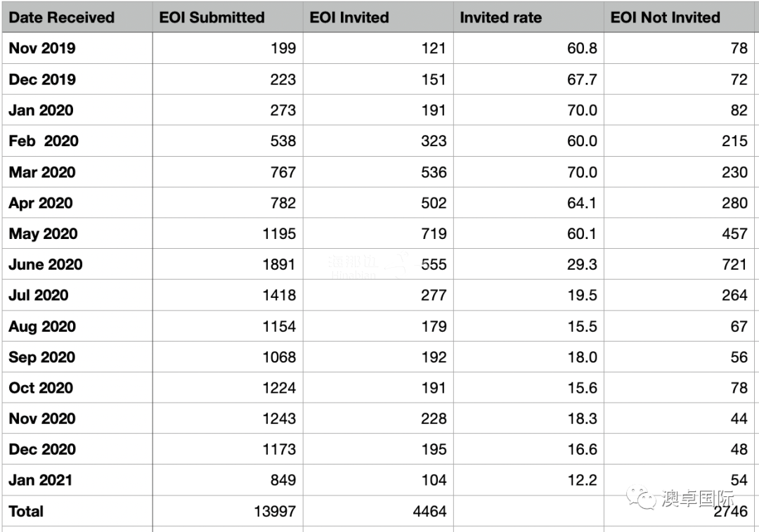Click the Feb 2020 row label
Screen dimensions: 759x532
pos(44,141)
